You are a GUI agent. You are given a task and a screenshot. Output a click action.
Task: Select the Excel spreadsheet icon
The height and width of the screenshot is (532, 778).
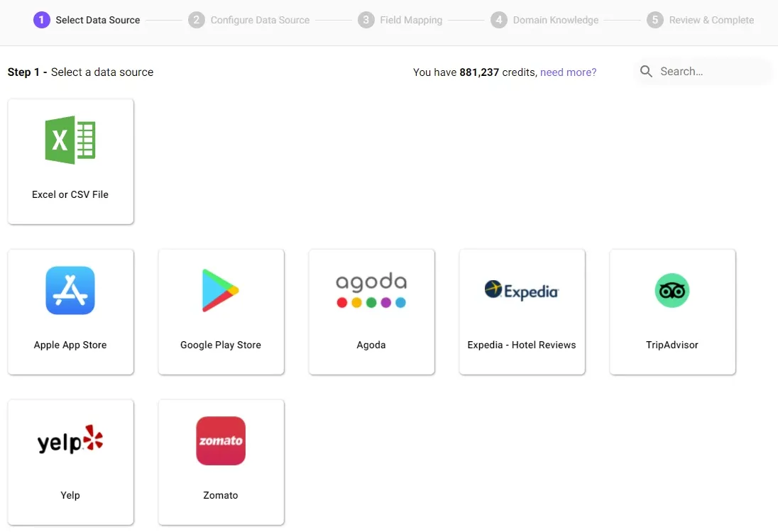click(x=70, y=140)
